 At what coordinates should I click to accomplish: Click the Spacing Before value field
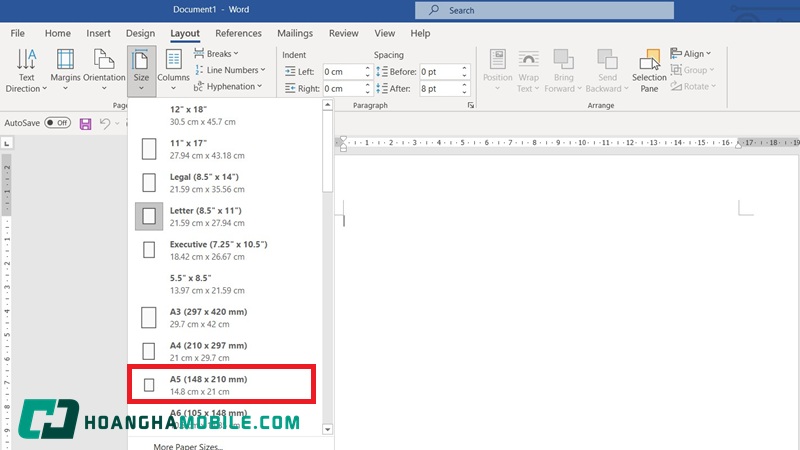tap(439, 72)
